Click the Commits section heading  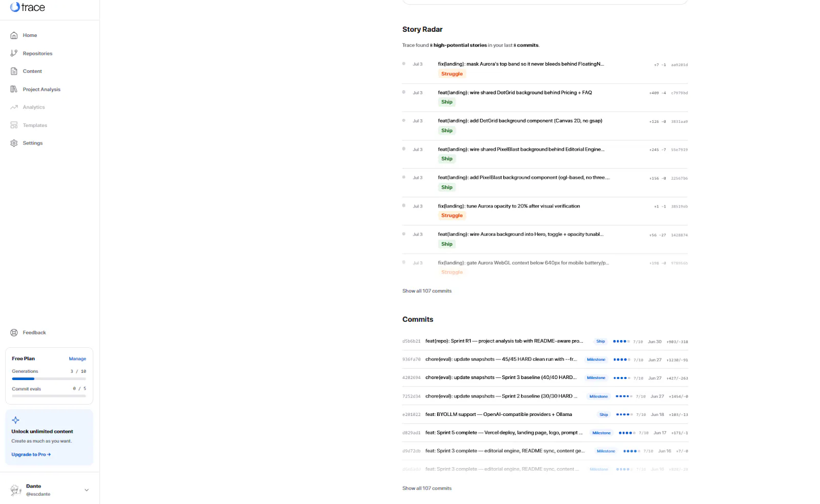(x=418, y=319)
